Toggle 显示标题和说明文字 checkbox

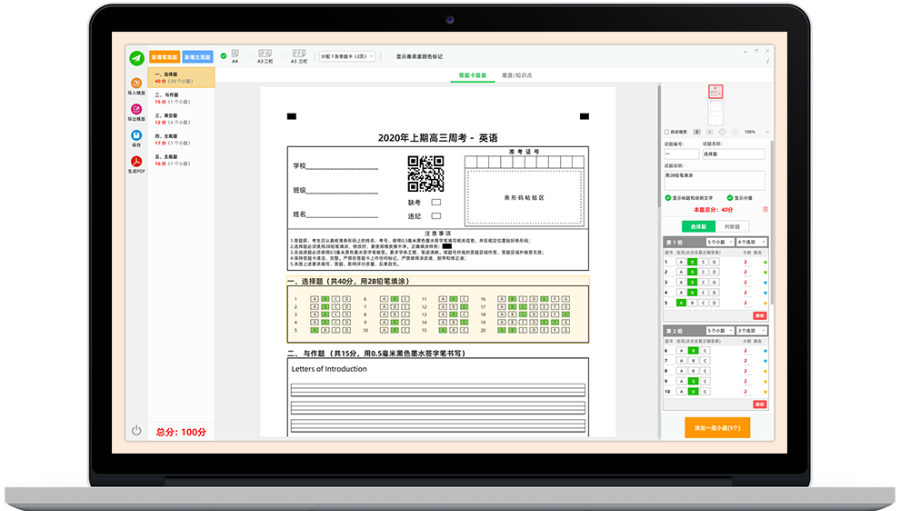(669, 198)
